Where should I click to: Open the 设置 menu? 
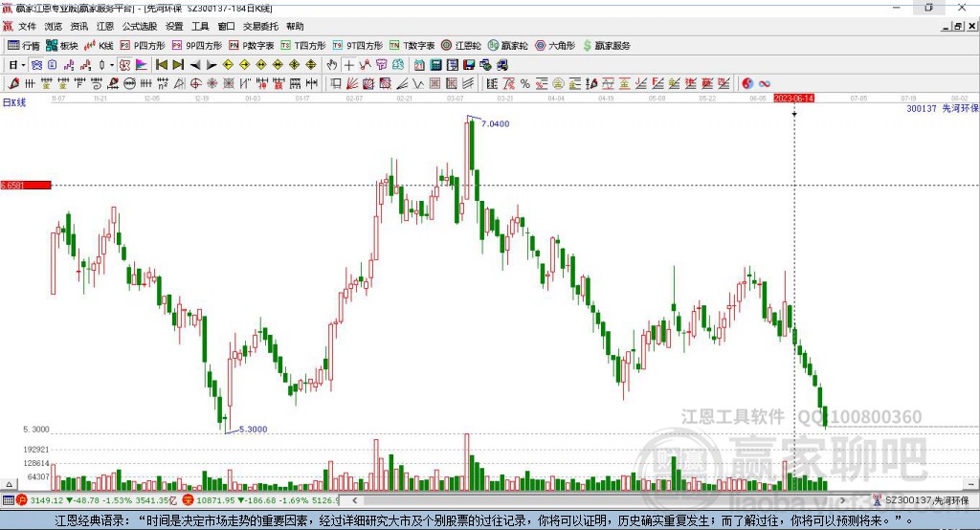click(174, 26)
